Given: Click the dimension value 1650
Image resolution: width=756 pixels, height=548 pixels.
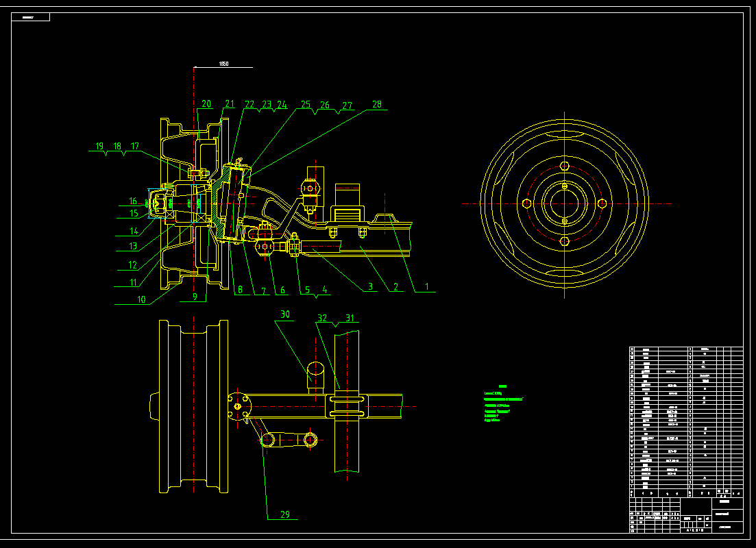Looking at the screenshot, I should click(x=223, y=64).
